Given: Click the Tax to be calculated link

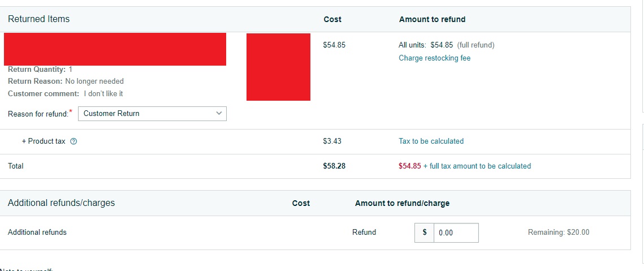Looking at the screenshot, I should [431, 141].
